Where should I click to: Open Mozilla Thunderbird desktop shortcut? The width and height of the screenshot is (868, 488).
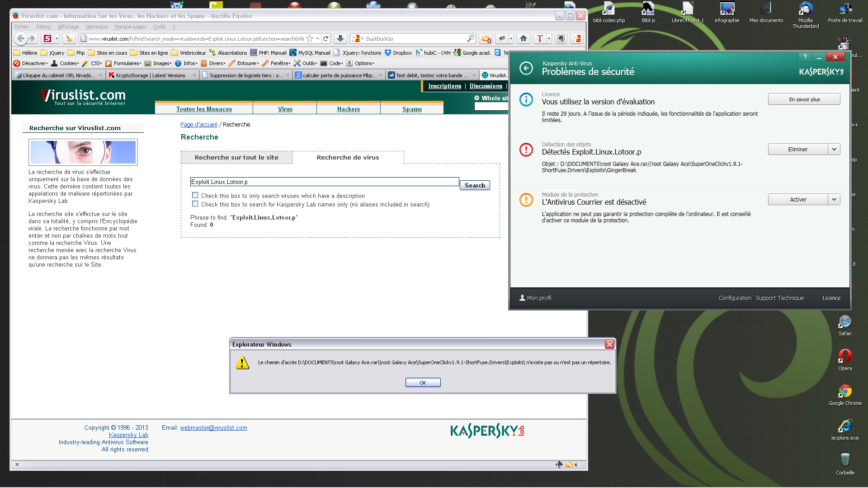806,15
